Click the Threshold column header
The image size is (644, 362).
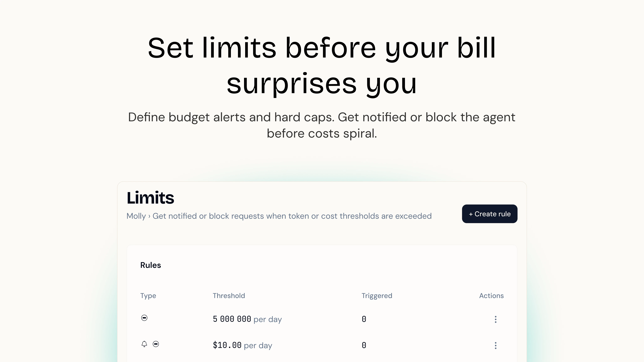click(x=229, y=296)
